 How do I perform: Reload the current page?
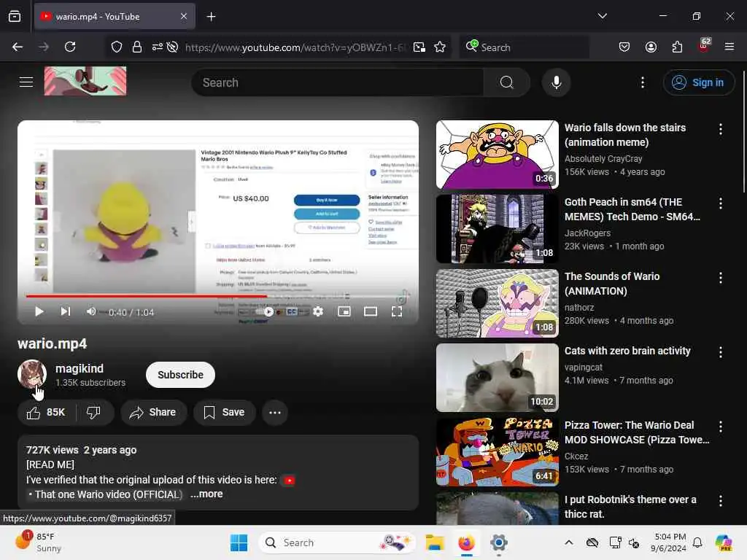70,47
